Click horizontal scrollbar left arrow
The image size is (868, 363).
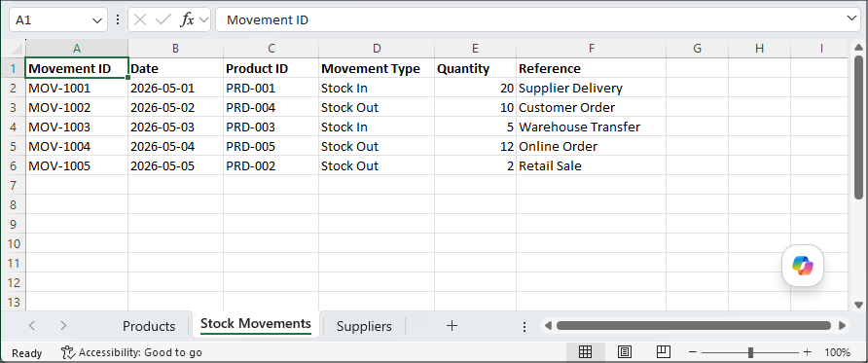[548, 326]
